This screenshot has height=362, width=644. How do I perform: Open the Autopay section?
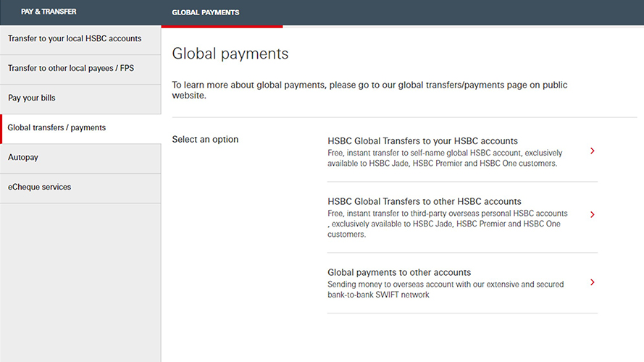coord(80,158)
